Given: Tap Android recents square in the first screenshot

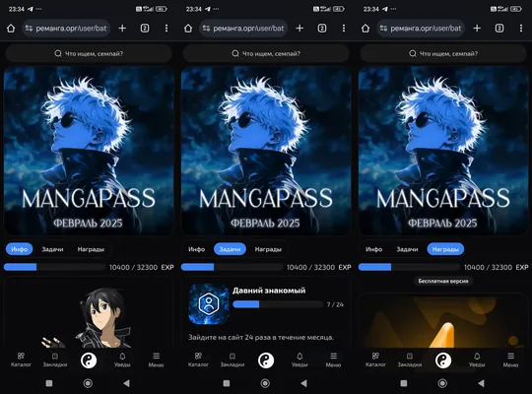Looking at the screenshot, I should click(49, 383).
